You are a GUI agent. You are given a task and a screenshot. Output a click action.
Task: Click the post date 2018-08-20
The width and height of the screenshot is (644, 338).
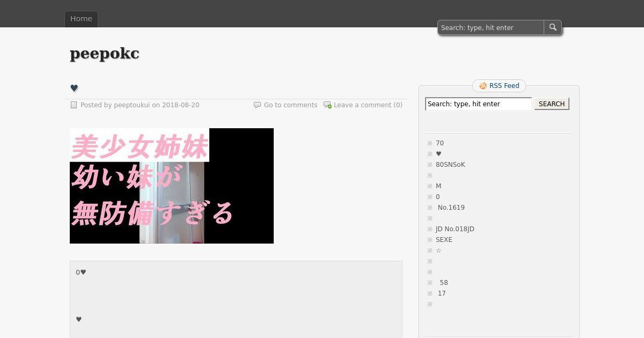coord(180,105)
